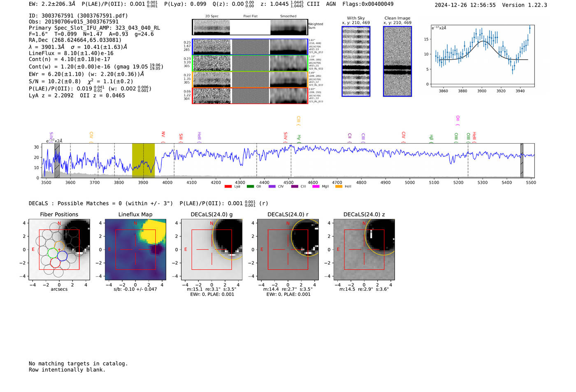Open the green-bordered 2D Spec fiber cutout
This screenshot has width=576, height=392.
coord(211,63)
